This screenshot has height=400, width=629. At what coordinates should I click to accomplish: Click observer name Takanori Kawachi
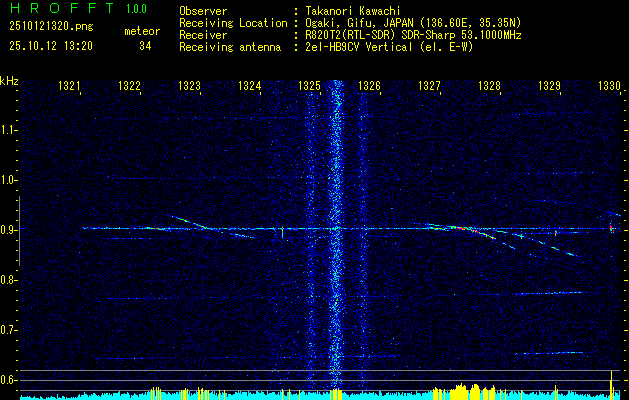353,11
